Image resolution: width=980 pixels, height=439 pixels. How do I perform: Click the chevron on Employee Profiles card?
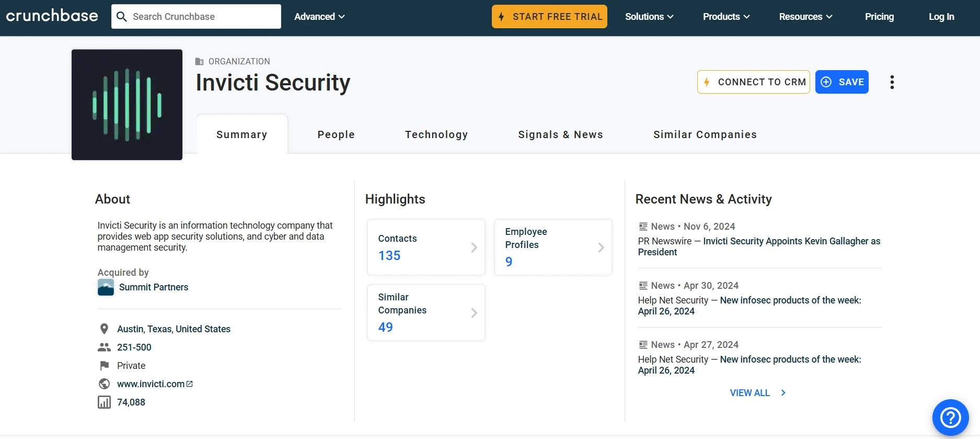(601, 247)
